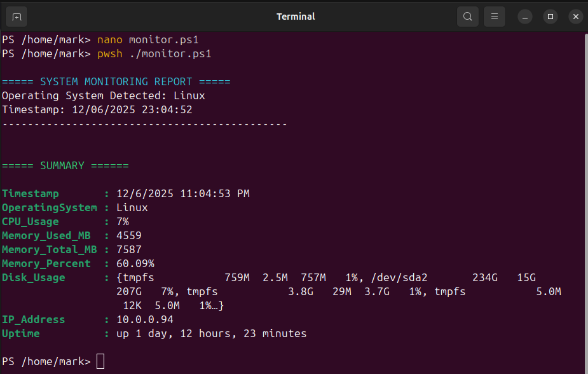Image resolution: width=588 pixels, height=374 pixels.
Task: Click the green SUMMARY heading
Action: (65, 165)
